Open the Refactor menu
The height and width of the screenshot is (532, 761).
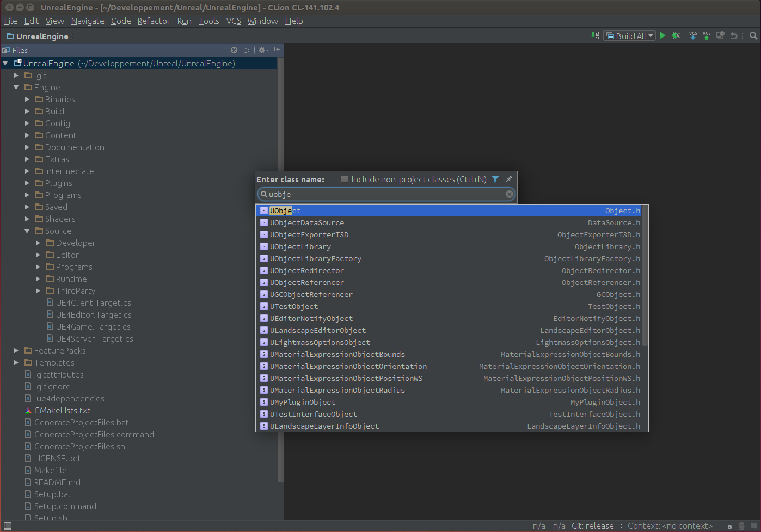pyautogui.click(x=154, y=21)
